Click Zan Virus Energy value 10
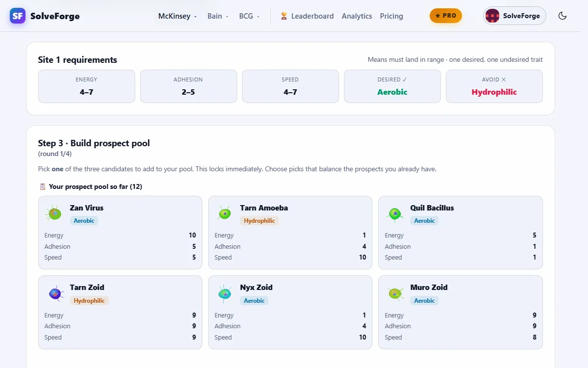 (193, 236)
